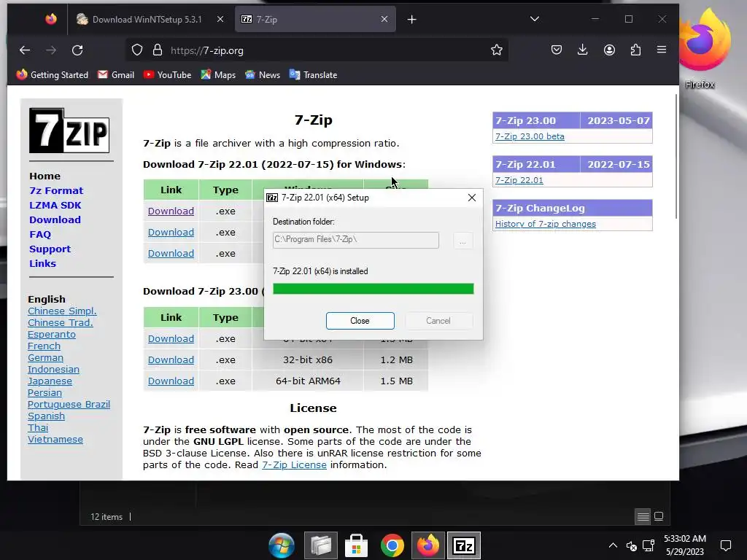Screen dimensions: 747x560
Task: Switch language to Vietnamese
Action: pyautogui.click(x=55, y=440)
